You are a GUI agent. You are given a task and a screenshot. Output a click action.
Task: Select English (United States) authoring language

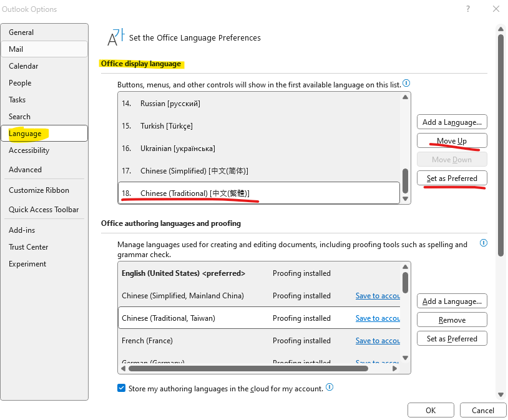(x=259, y=273)
